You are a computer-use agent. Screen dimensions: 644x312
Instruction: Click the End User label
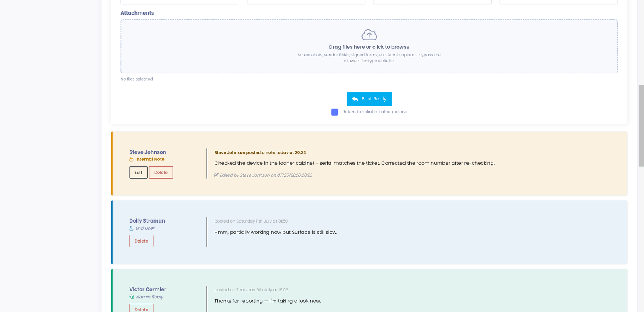145,228
